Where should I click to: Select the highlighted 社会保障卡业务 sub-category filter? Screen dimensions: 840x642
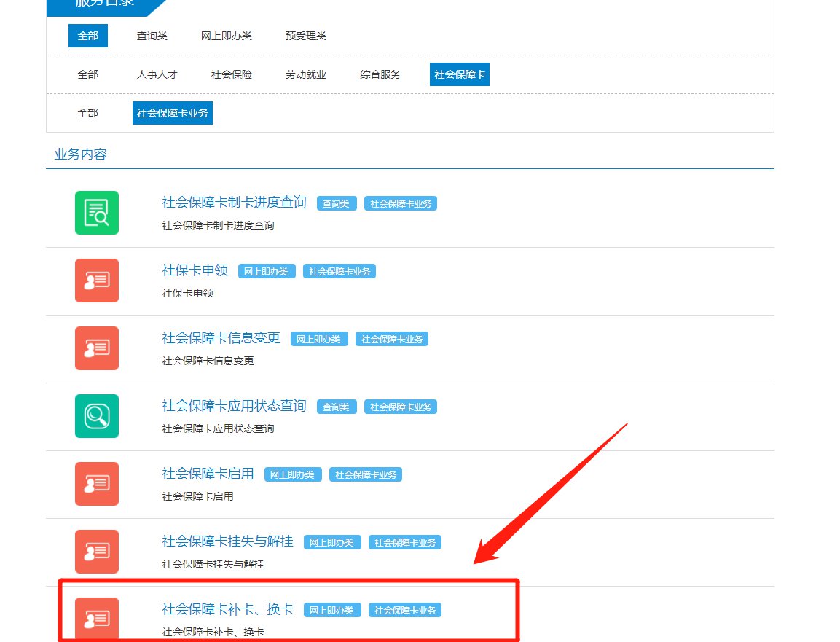click(x=173, y=113)
